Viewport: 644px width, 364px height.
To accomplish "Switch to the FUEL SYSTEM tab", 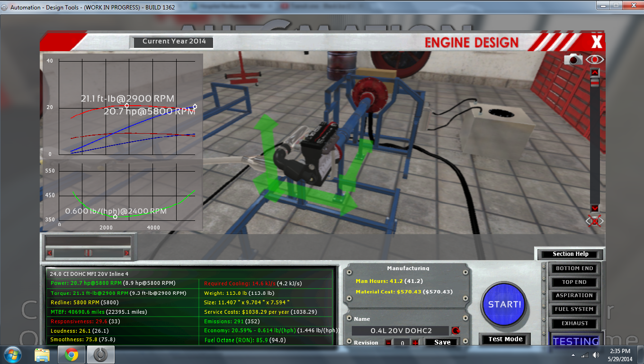I will click(x=574, y=309).
